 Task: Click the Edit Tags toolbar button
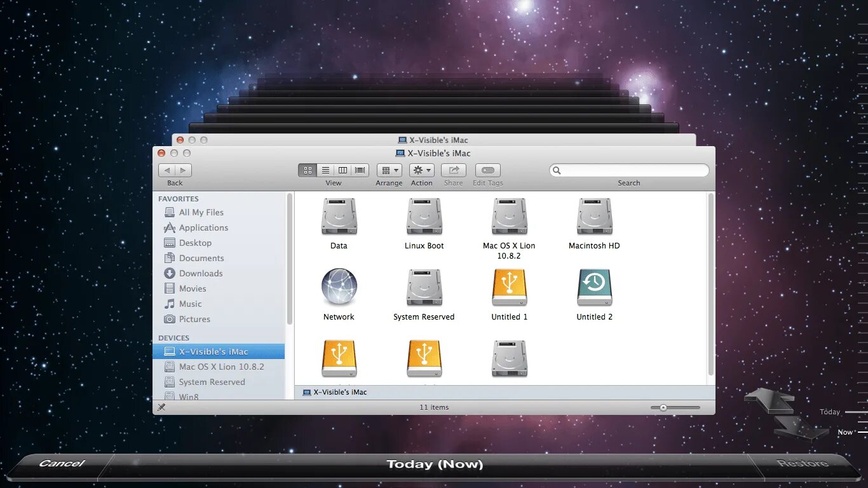click(488, 170)
